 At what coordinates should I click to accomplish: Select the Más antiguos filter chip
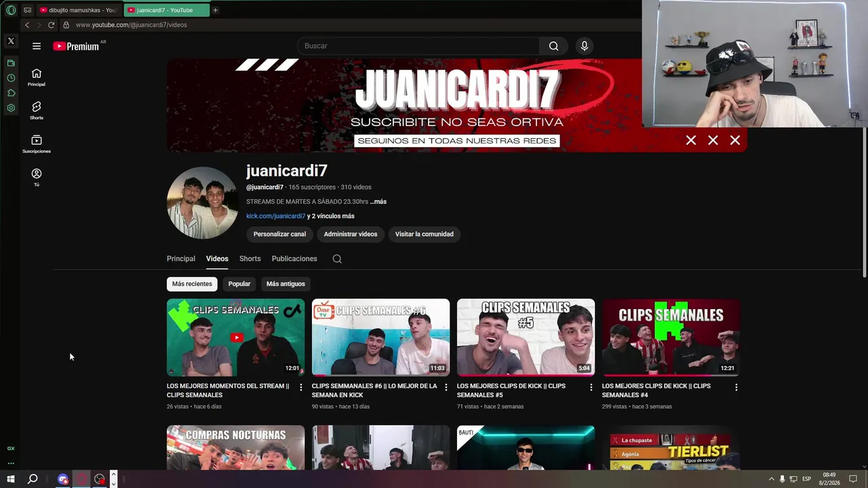pos(285,284)
